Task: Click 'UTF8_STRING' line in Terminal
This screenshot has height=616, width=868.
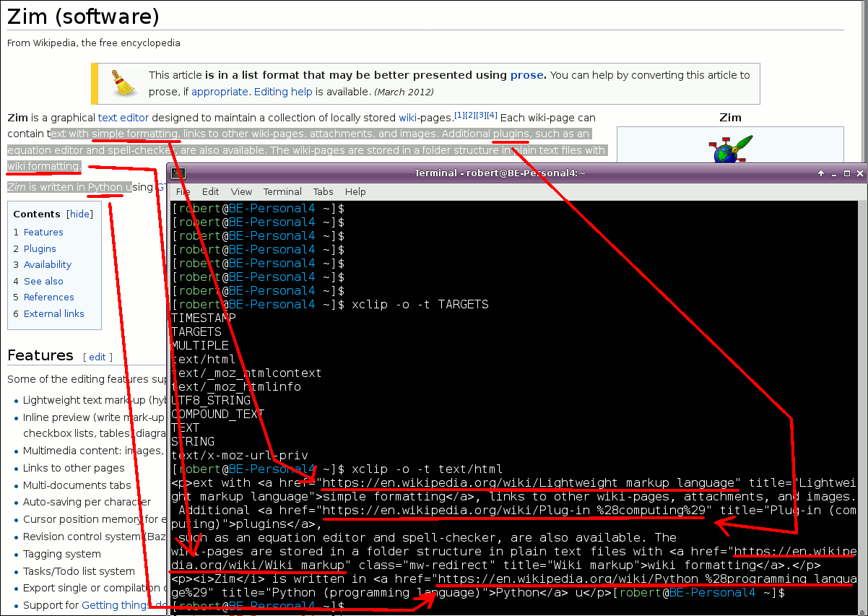Action: [211, 400]
